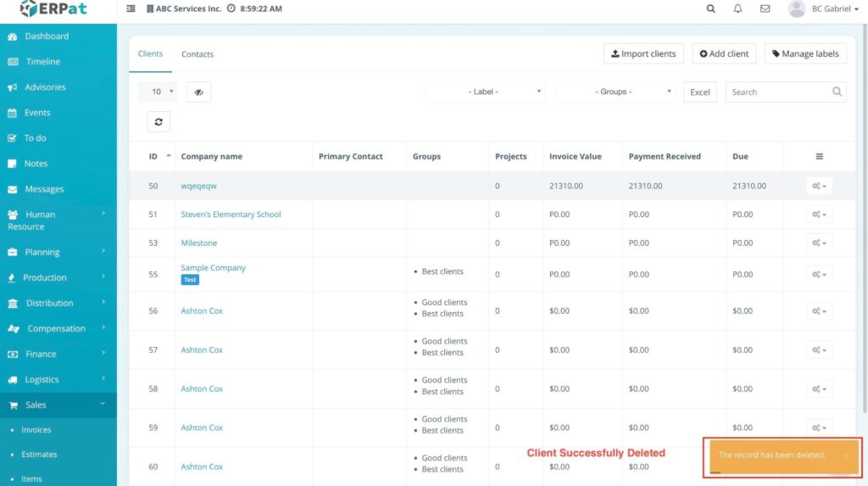Open the mail envelope icon in header
This screenshot has height=486, width=868.
point(765,8)
